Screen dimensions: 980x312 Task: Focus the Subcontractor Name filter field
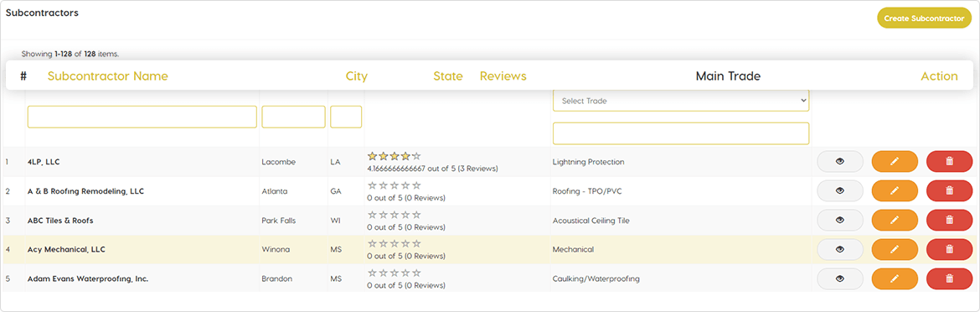tap(142, 117)
